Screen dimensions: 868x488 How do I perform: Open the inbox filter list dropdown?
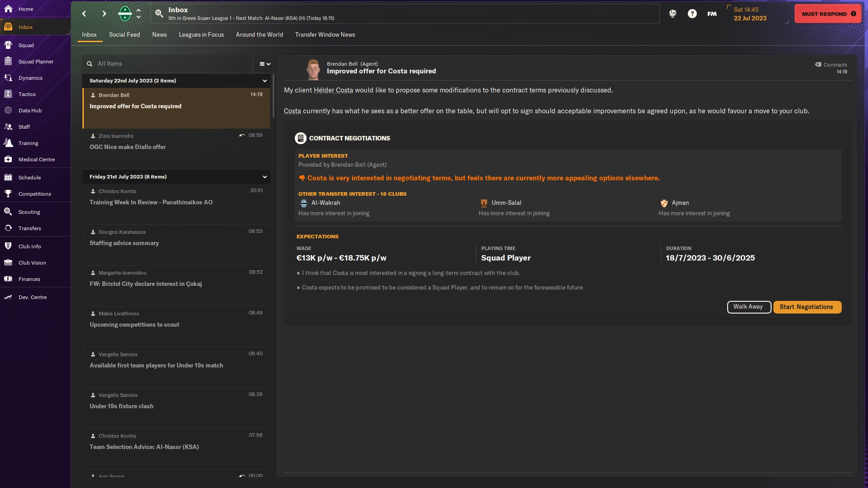coord(264,64)
